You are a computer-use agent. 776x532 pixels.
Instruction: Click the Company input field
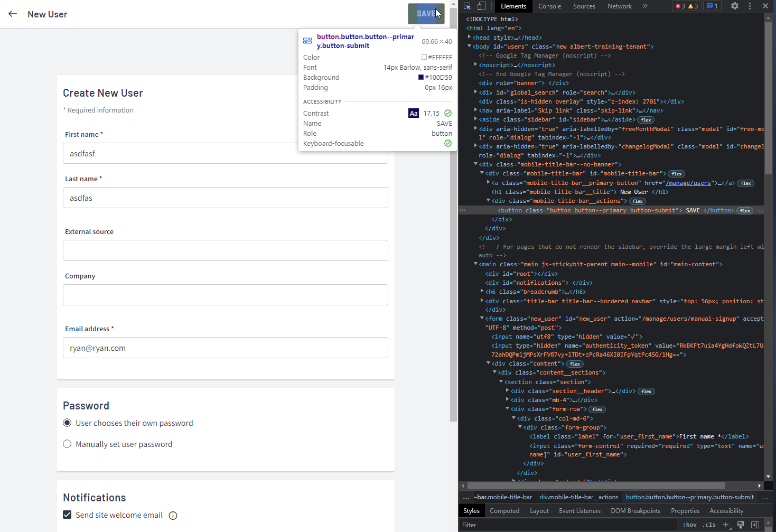click(226, 295)
